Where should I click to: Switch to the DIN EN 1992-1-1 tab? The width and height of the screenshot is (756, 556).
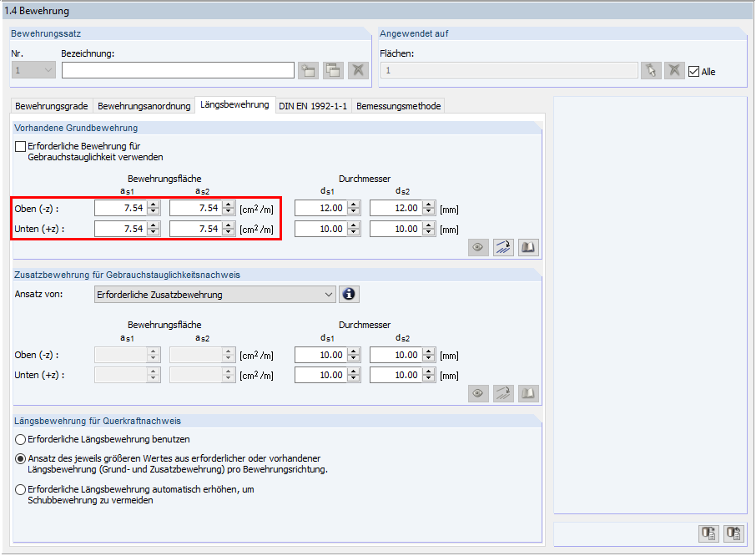tap(313, 106)
